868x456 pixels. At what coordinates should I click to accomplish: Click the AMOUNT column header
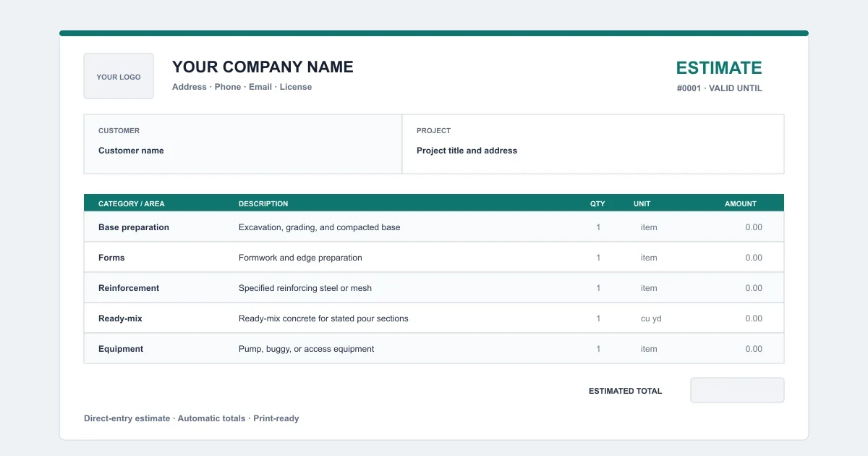pos(741,203)
